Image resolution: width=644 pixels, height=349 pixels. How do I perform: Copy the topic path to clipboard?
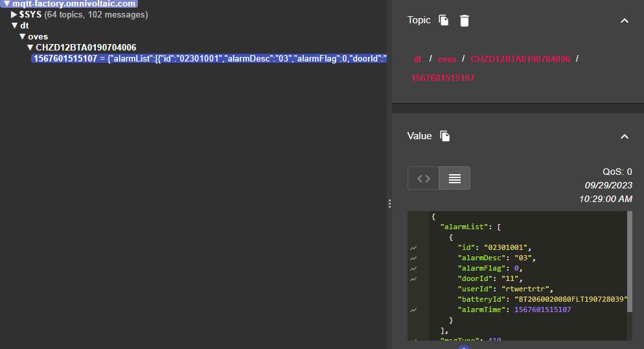(x=444, y=21)
